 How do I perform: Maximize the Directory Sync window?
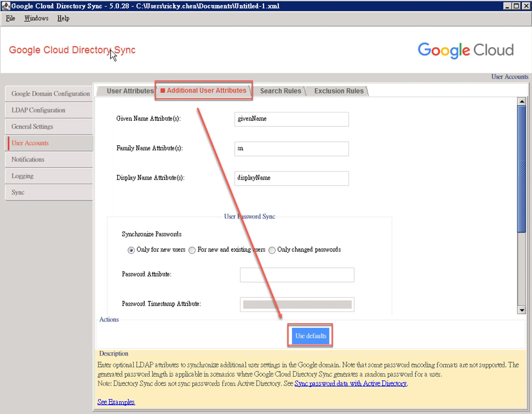[516, 6]
